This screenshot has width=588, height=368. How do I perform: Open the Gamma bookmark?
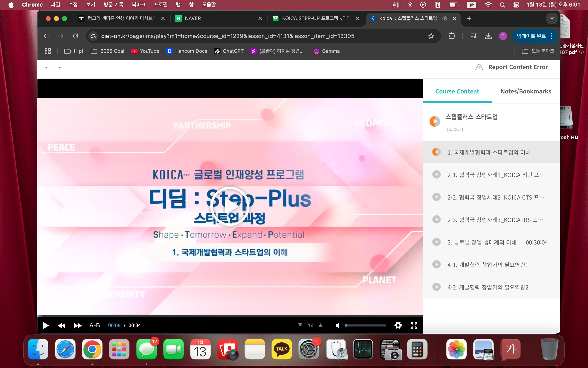326,51
